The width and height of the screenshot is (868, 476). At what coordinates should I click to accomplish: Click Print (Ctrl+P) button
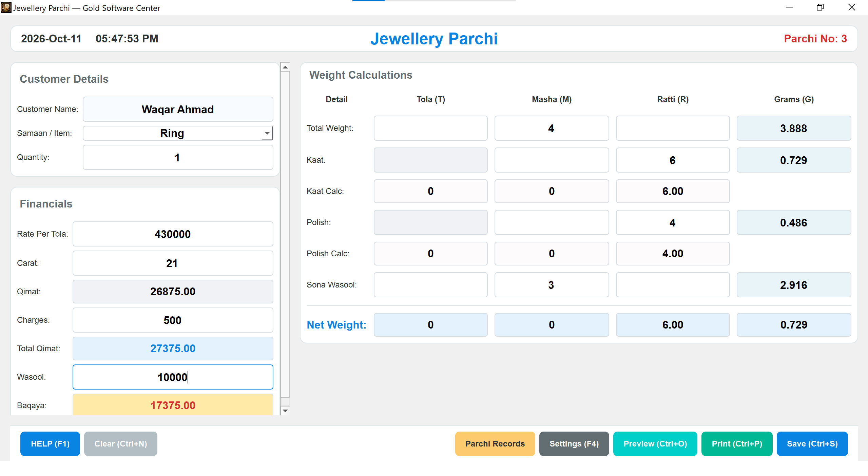(737, 443)
